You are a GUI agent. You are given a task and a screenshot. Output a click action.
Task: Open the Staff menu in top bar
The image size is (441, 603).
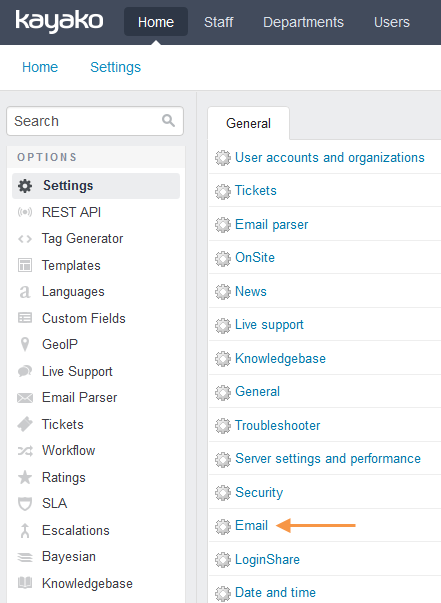(218, 22)
